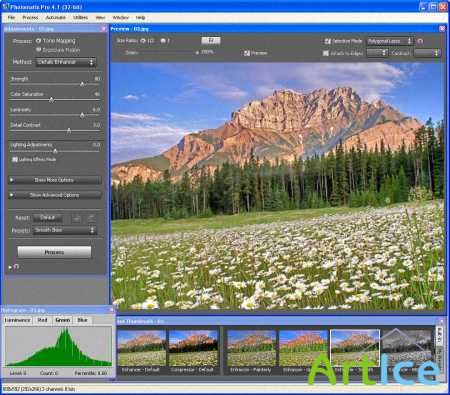This screenshot has height=395, width=450.
Task: Open the Polygonal Lasso dropdown
Action: (390, 41)
